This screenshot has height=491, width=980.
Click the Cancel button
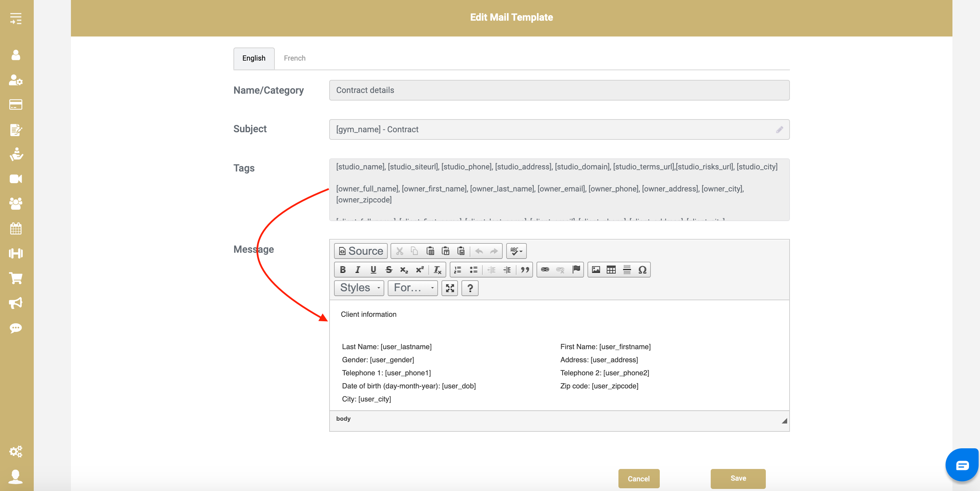pyautogui.click(x=638, y=479)
